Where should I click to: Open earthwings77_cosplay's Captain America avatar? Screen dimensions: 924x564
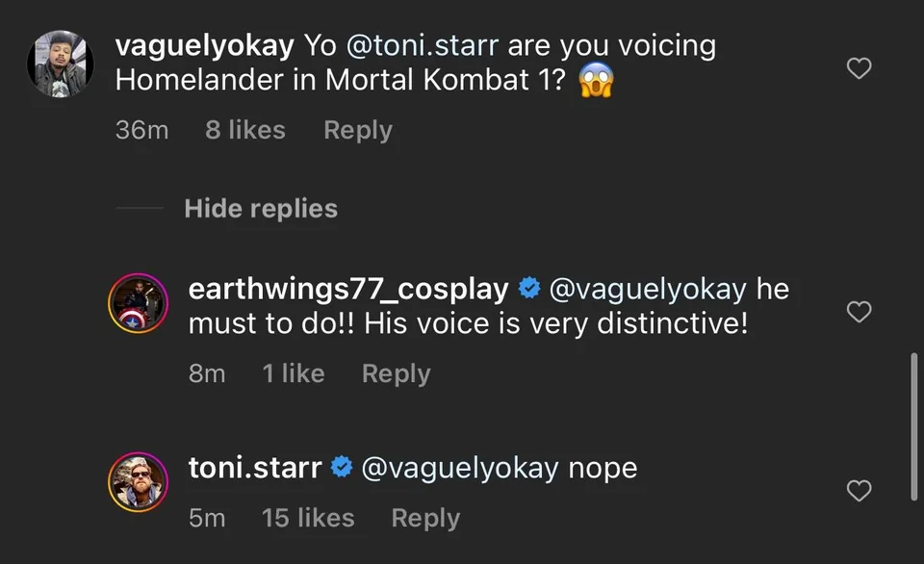pyautogui.click(x=138, y=303)
